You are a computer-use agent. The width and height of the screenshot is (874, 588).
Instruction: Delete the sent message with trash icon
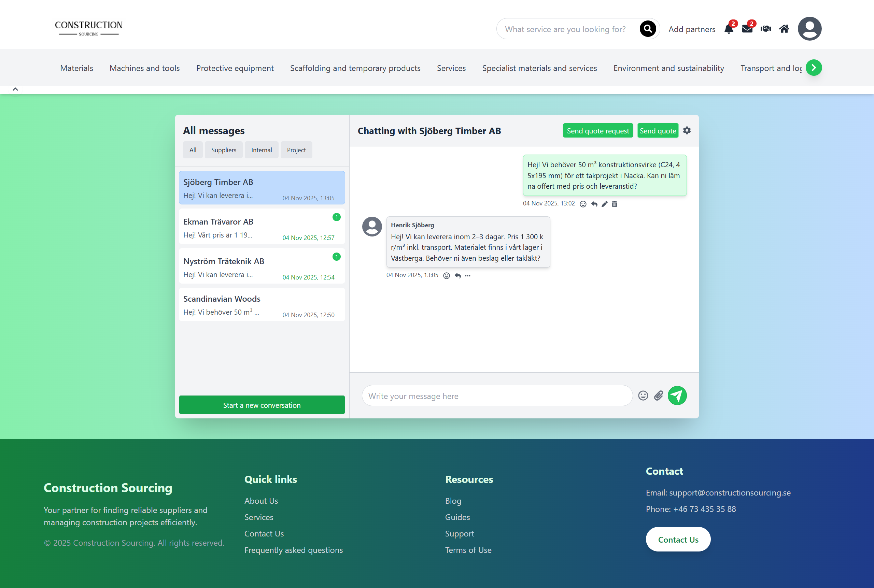point(615,204)
